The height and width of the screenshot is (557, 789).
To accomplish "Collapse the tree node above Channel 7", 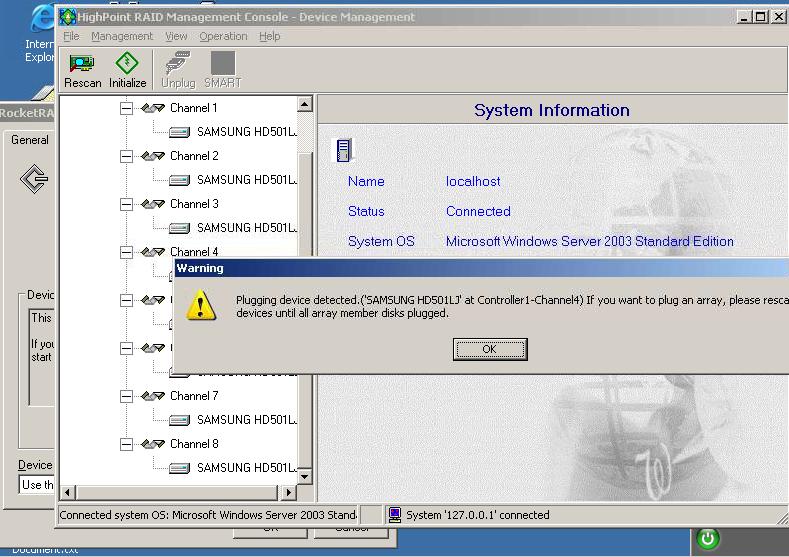I will [126, 348].
